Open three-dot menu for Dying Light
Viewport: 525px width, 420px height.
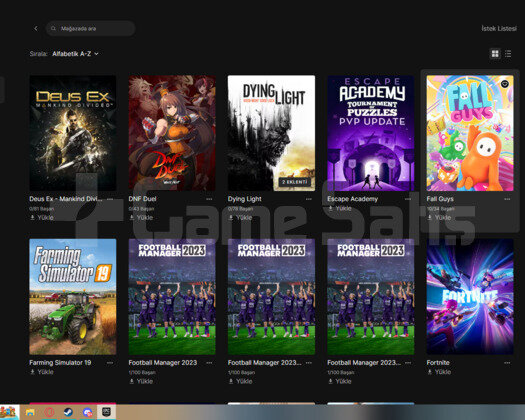pos(309,199)
